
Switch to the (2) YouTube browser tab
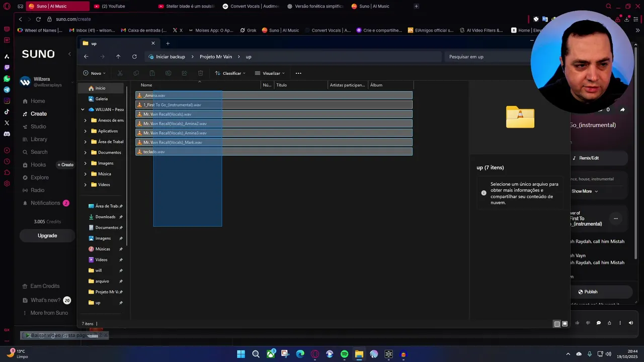[x=121, y=6]
